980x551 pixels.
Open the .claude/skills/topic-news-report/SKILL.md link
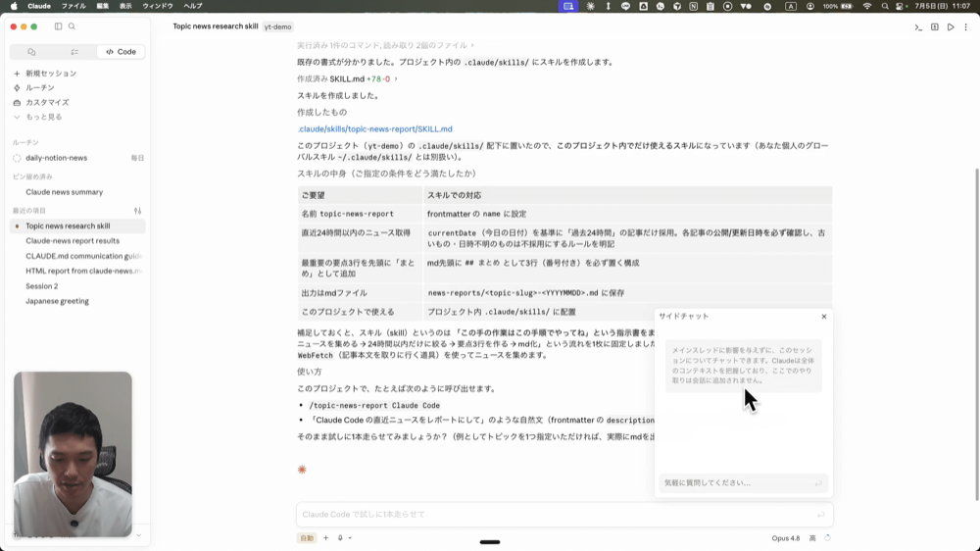(x=375, y=128)
